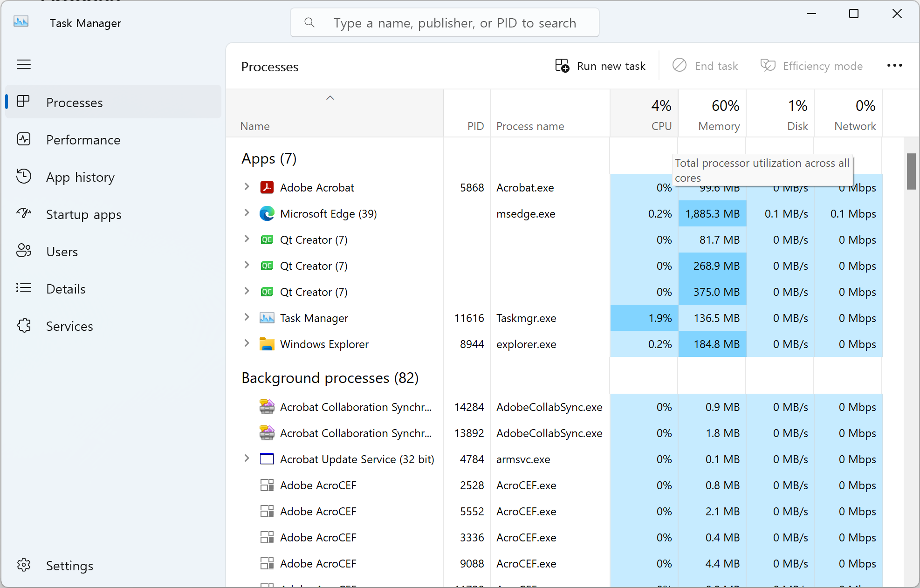
Task: Click the Services puzzle icon
Action: pos(24,326)
